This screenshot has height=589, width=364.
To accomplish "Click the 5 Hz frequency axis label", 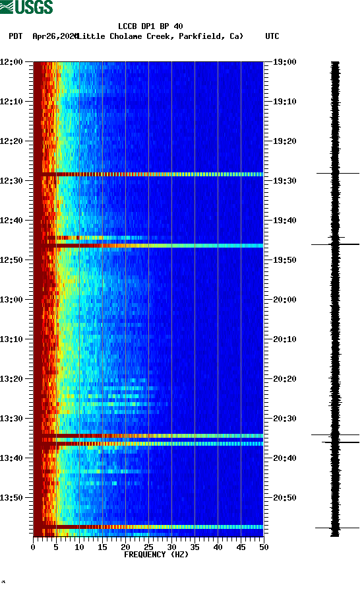I will pyautogui.click(x=56, y=547).
